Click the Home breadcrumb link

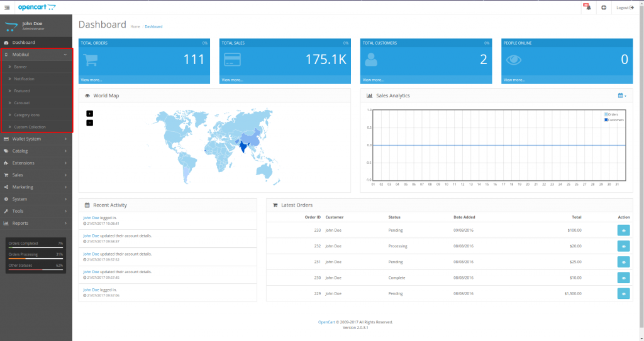(135, 26)
